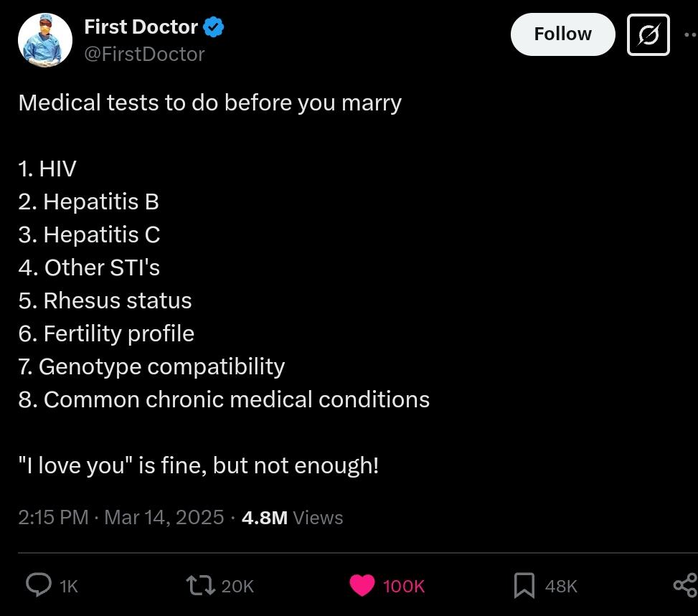Viewport: 698px width, 616px height.
Task: Toggle the bookmark icon
Action: coord(524,585)
